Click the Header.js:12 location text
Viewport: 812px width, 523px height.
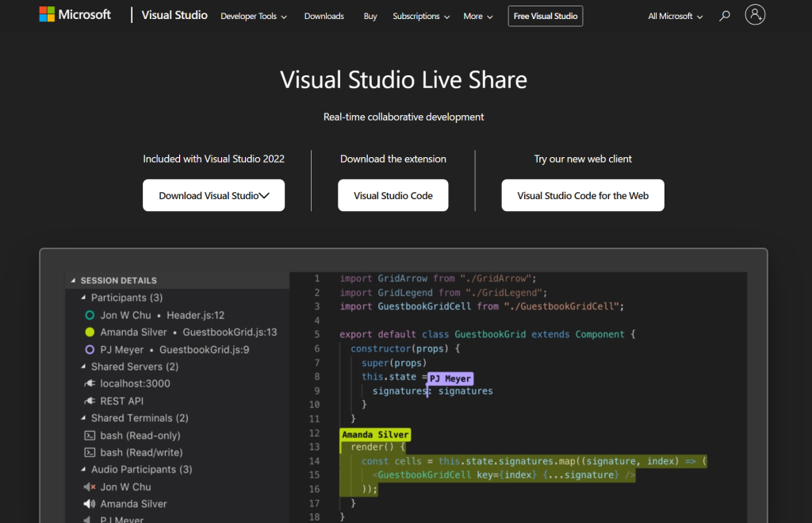(196, 315)
